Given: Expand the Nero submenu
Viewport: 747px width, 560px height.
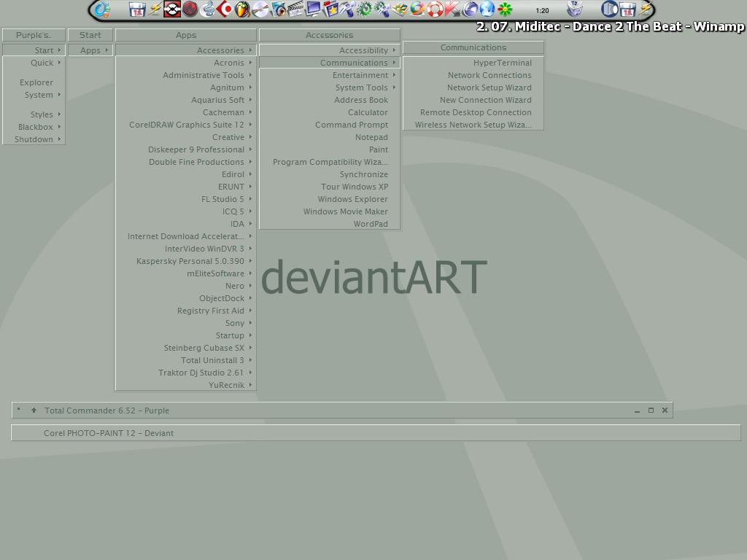Looking at the screenshot, I should 186,286.
